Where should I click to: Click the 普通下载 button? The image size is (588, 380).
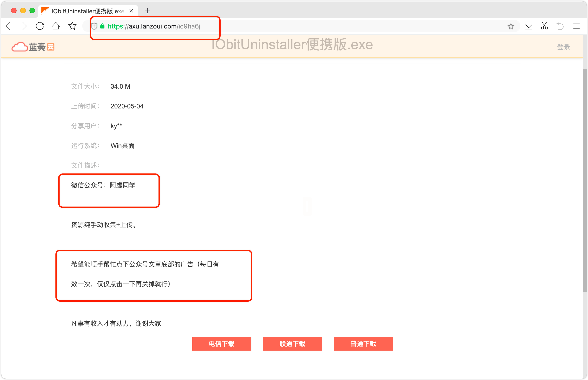tap(363, 343)
